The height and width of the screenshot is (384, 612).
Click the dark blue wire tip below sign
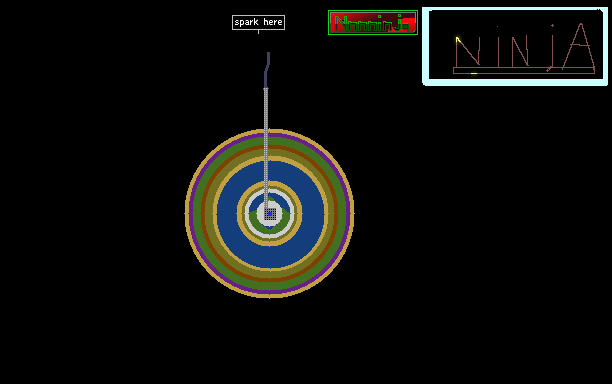(x=267, y=69)
